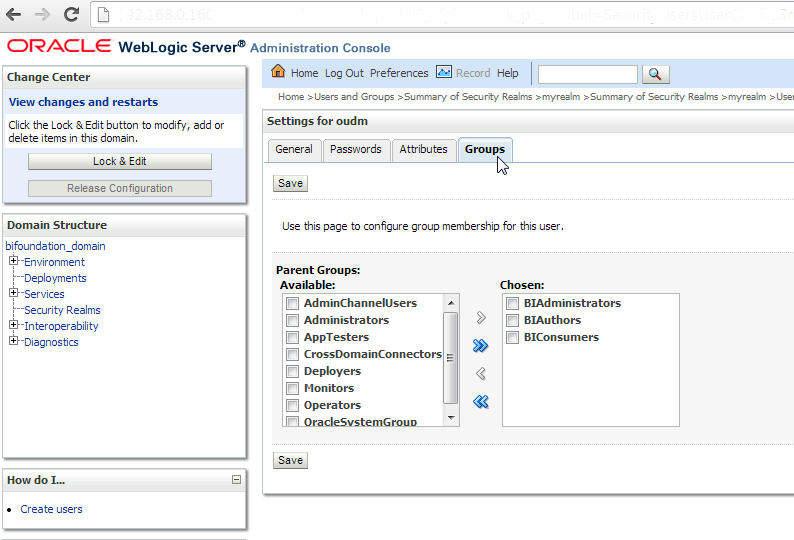Screen dimensions: 794x540
Task: Check the Deployers checkbox
Action: (292, 371)
